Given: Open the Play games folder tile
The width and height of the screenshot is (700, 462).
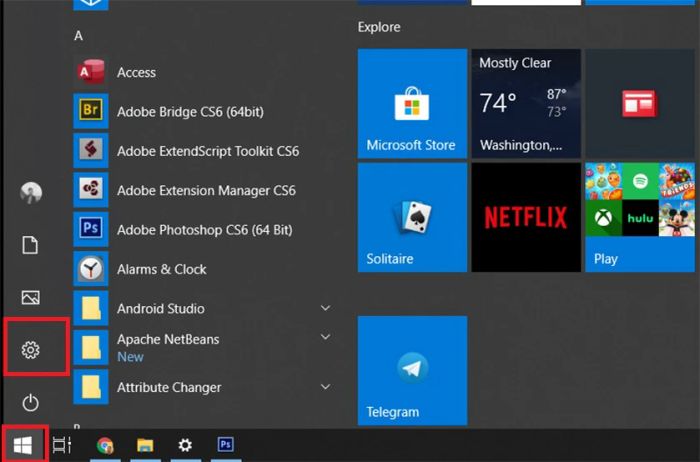Looking at the screenshot, I should pyautogui.click(x=640, y=217).
